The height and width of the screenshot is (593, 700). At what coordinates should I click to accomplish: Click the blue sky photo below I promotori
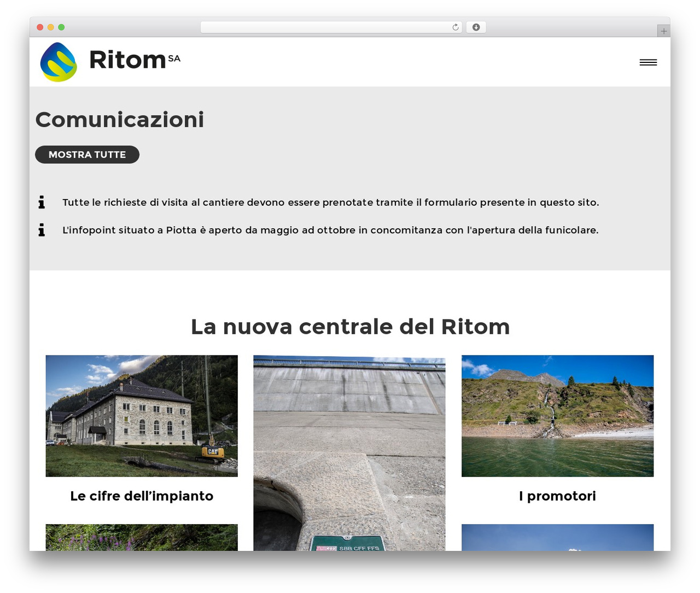[x=557, y=537]
